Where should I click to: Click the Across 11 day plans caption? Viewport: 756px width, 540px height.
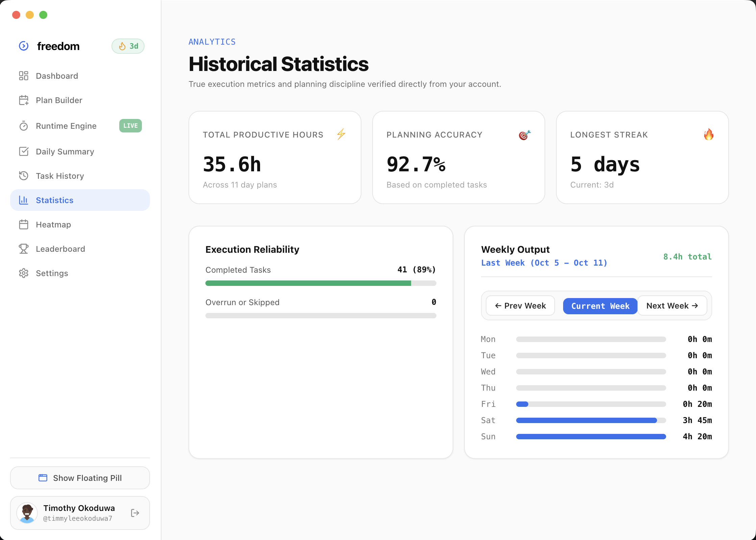coord(240,185)
